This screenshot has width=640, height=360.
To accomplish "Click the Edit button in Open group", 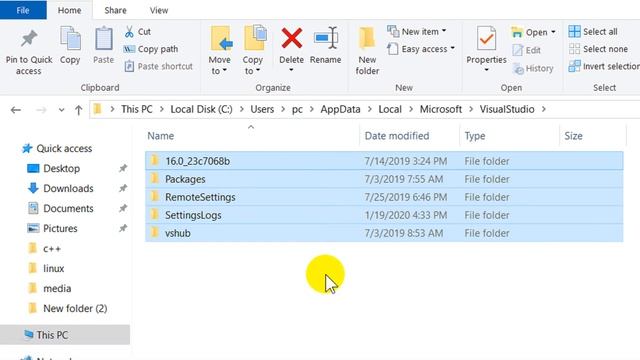I will click(x=527, y=50).
